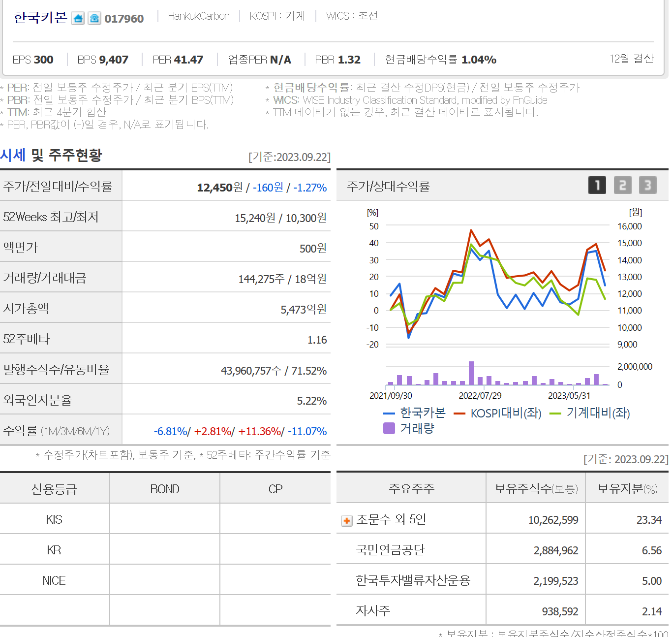Click the 1M return -6.81% value
The image size is (672, 637).
(x=171, y=432)
